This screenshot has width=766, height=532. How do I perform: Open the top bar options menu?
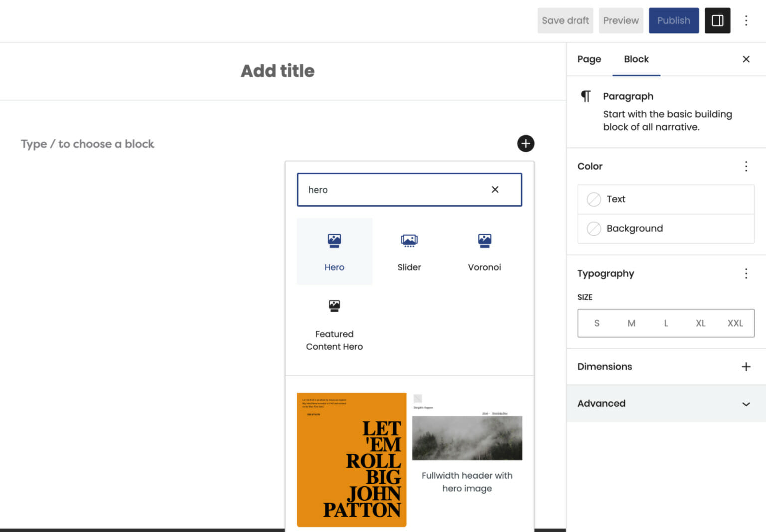click(746, 20)
